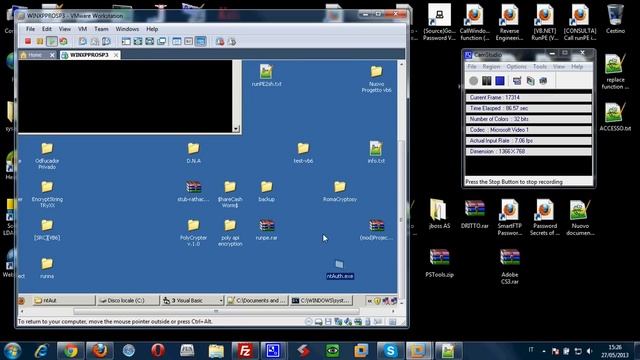The image size is (640, 360).
Task: Click CamStudio toggle view toolbar icon
Action: (x=517, y=81)
